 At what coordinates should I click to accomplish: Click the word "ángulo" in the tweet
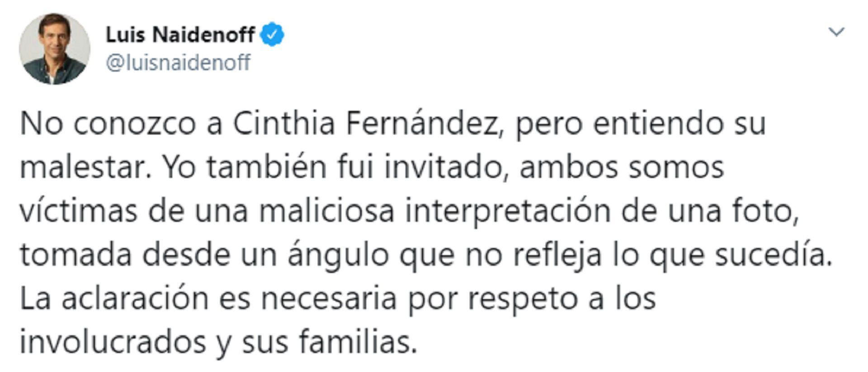click(339, 255)
